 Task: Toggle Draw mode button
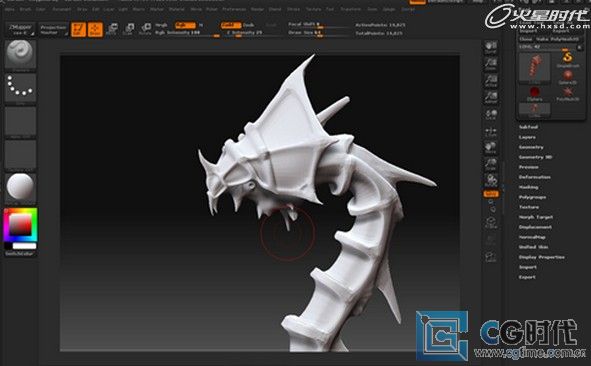[x=95, y=29]
